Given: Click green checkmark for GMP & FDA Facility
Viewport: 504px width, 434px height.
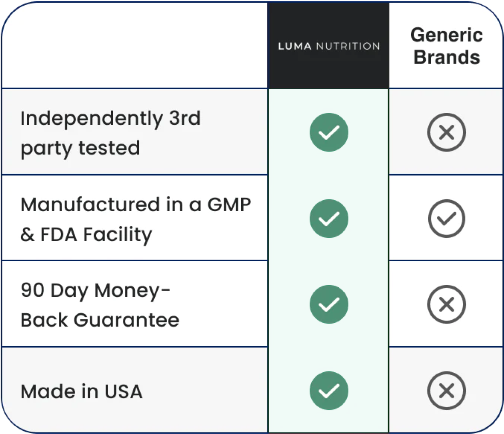Looking at the screenshot, I should click(x=329, y=218).
